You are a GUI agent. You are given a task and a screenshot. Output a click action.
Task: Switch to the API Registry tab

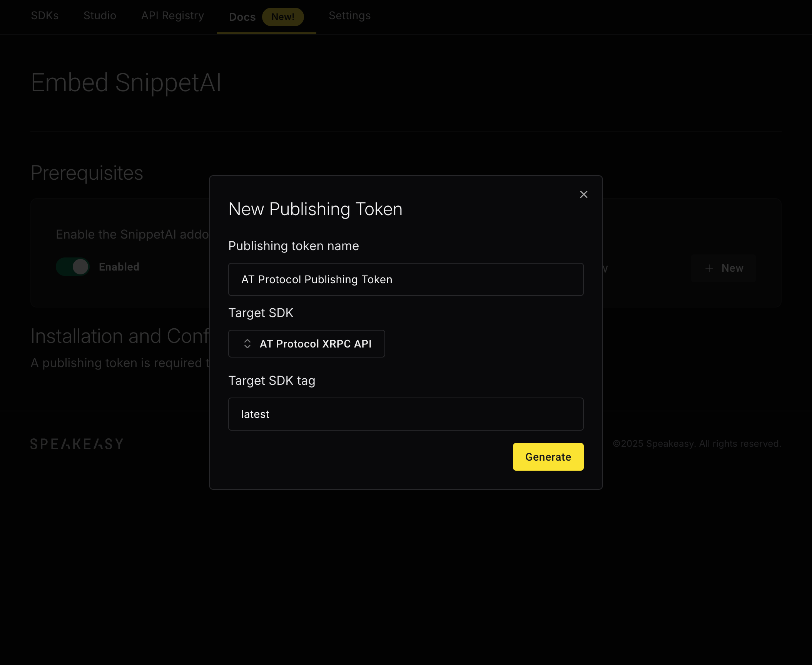(x=172, y=16)
